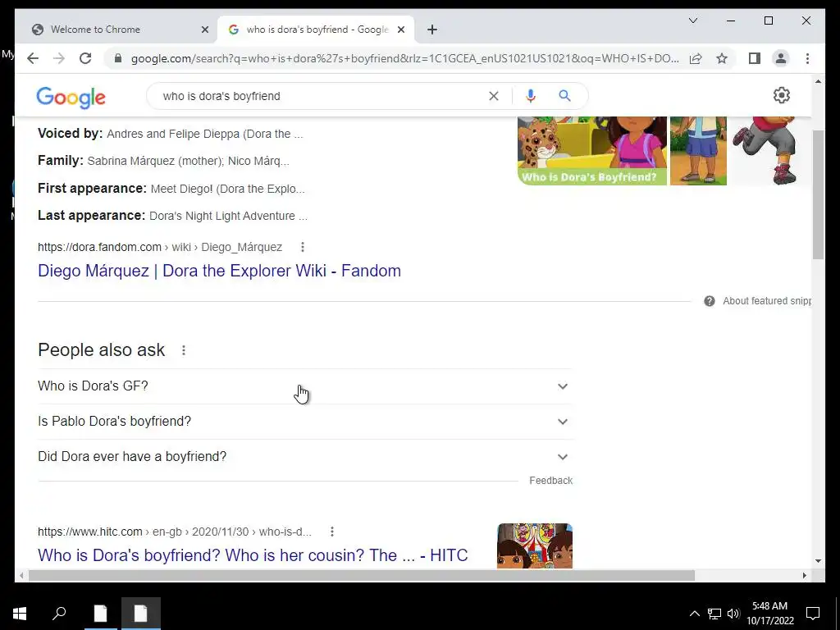Image resolution: width=840 pixels, height=630 pixels.
Task: Open the Chrome profile avatar
Action: pos(781,58)
